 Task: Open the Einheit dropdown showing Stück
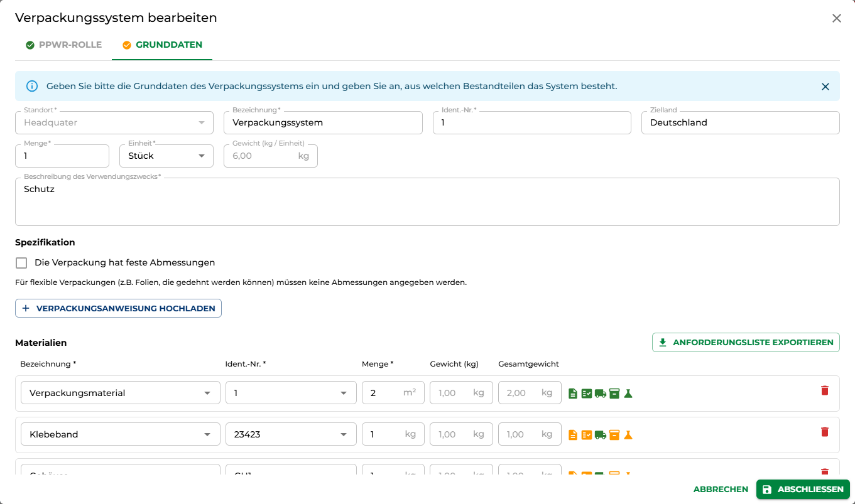coord(166,156)
